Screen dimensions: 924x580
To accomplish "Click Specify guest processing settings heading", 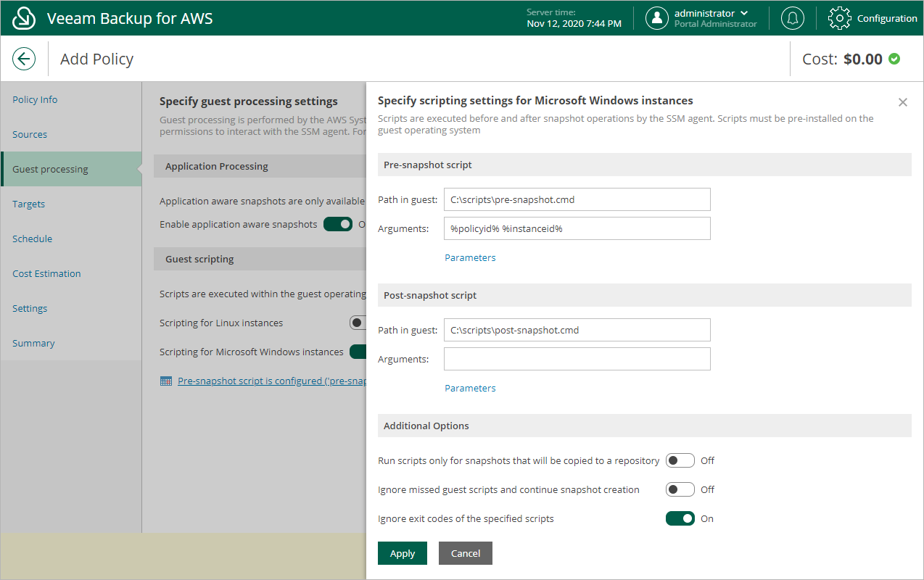I will tap(249, 101).
